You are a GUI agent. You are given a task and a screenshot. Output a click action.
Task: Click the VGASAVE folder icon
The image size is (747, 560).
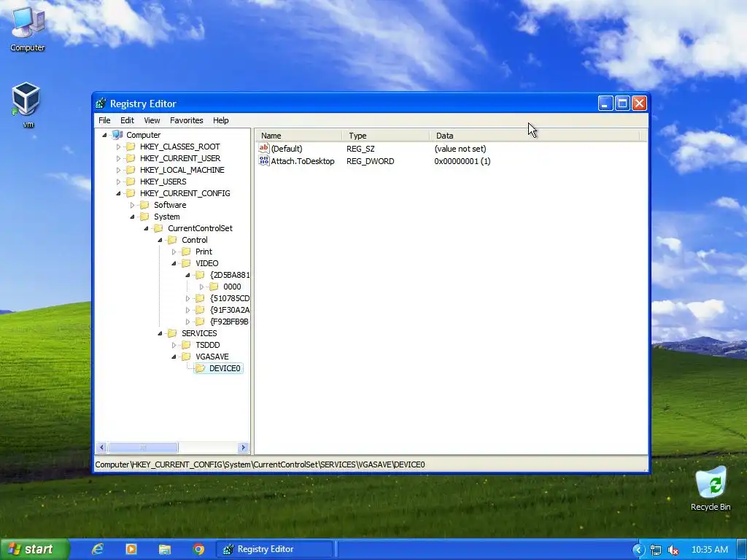(x=186, y=356)
